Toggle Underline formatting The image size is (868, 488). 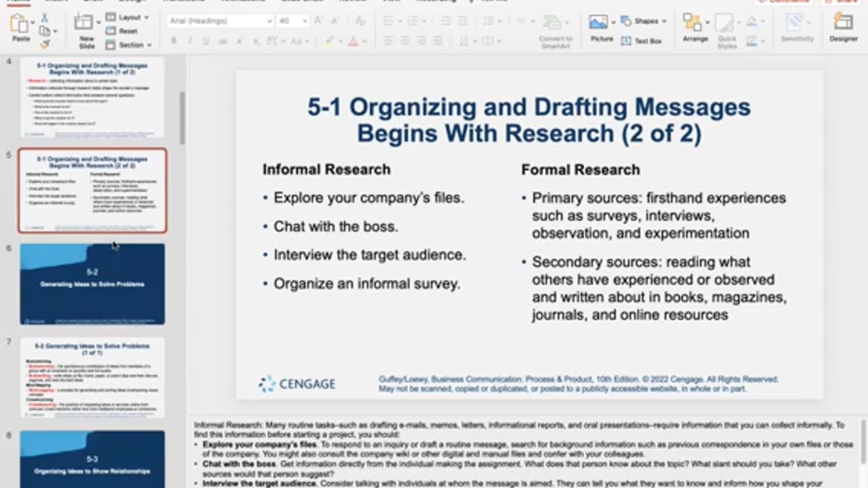click(x=206, y=41)
